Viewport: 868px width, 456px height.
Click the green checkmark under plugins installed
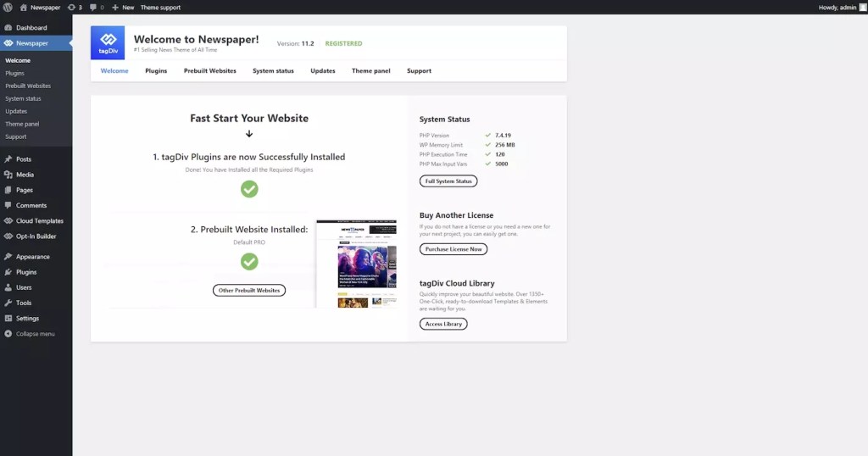tap(249, 189)
